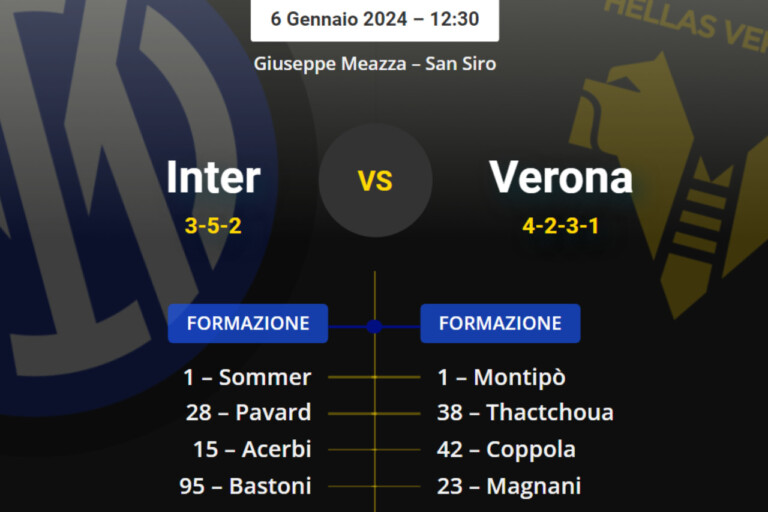Select player 15 – Acerbi
Screen dimensions: 768x512
pos(252,450)
